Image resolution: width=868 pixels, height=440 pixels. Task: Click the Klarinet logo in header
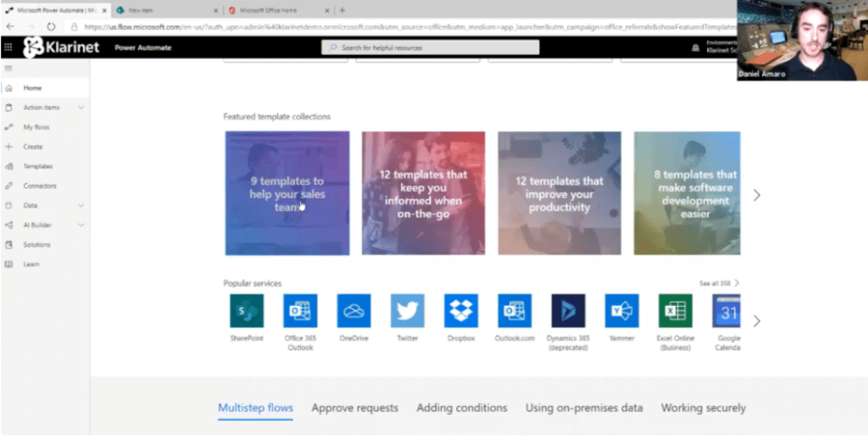click(x=61, y=47)
